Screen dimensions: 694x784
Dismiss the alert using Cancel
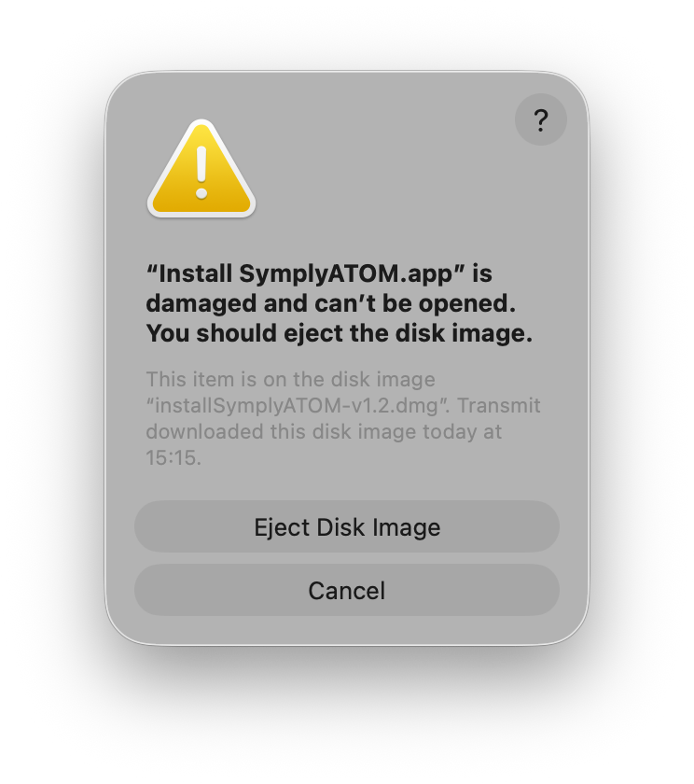coord(347,590)
